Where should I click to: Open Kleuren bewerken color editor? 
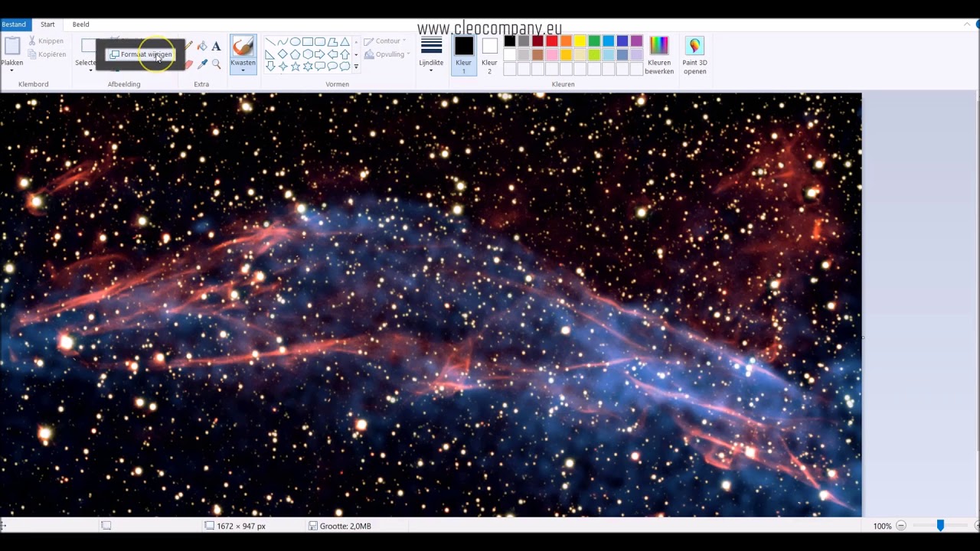[658, 55]
